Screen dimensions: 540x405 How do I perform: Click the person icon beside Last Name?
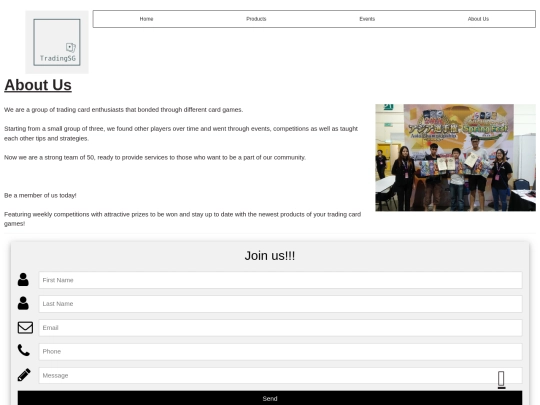pos(23,303)
